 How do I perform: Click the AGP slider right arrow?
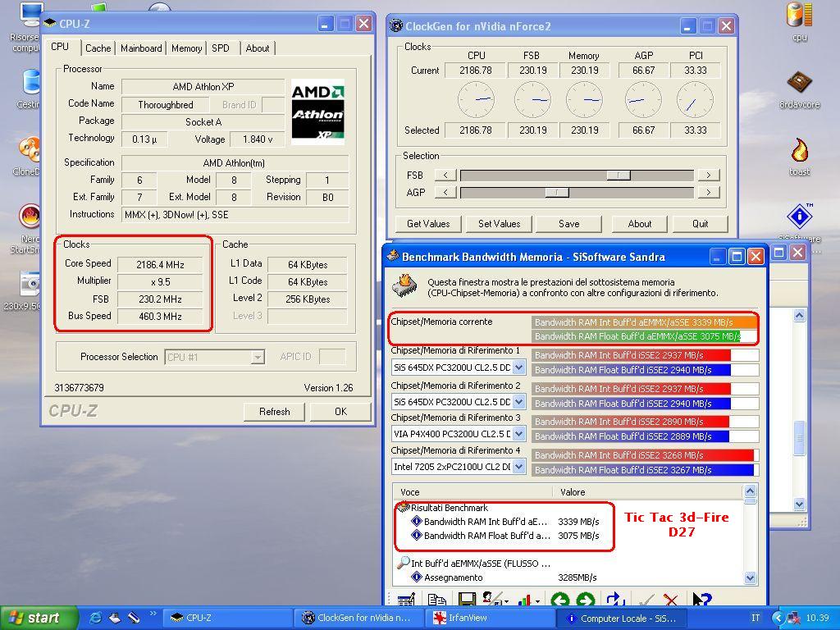[x=708, y=192]
